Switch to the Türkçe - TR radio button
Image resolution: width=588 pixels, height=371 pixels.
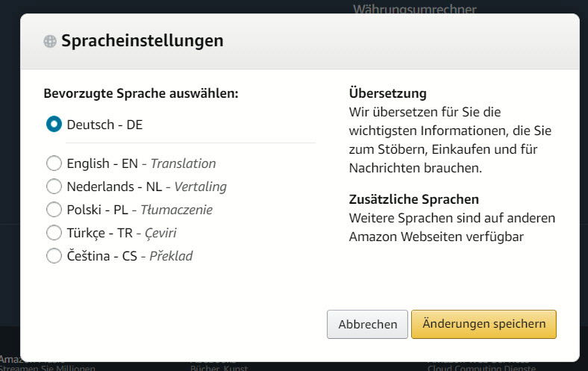coord(54,233)
